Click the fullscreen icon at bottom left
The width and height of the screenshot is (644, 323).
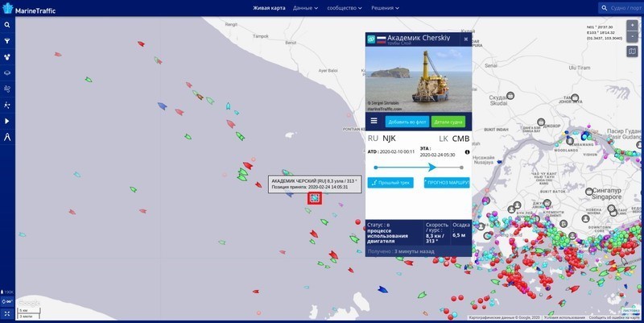[7, 313]
